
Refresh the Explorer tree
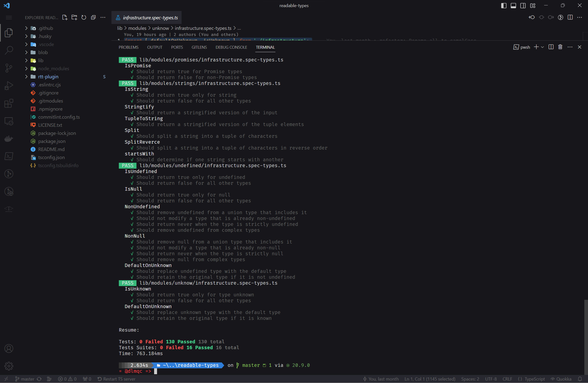point(84,18)
